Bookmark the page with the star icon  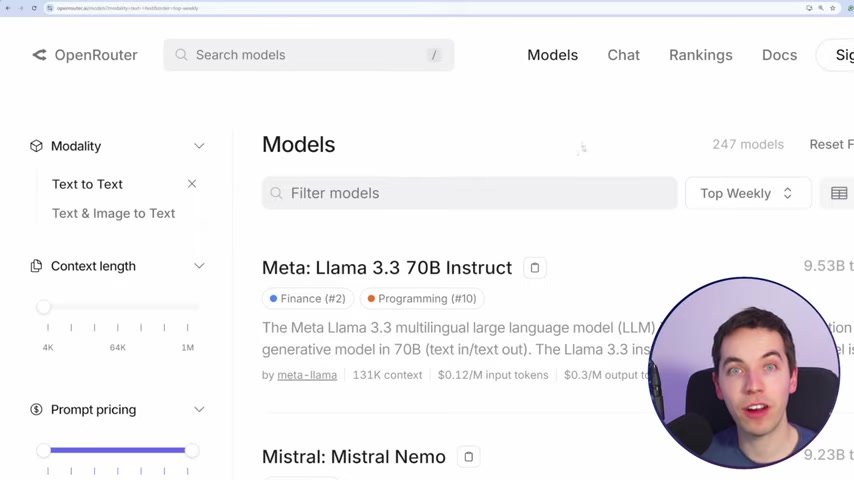832,8
